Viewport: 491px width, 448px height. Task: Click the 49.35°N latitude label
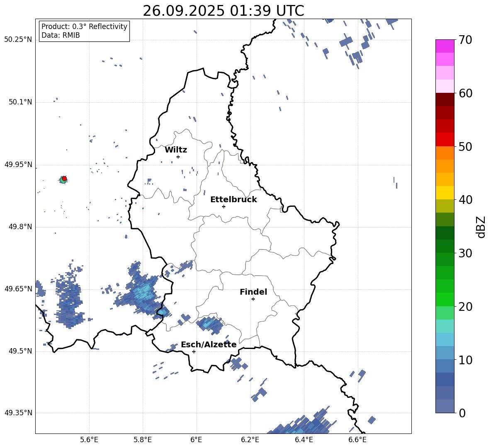click(x=18, y=413)
